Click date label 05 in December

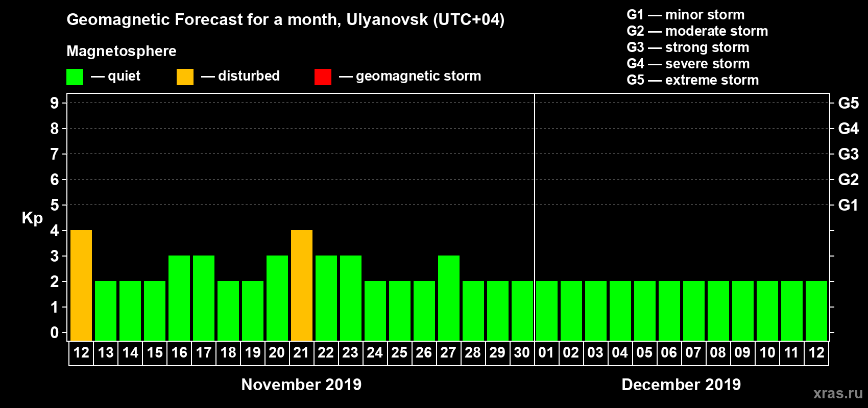[x=644, y=353]
